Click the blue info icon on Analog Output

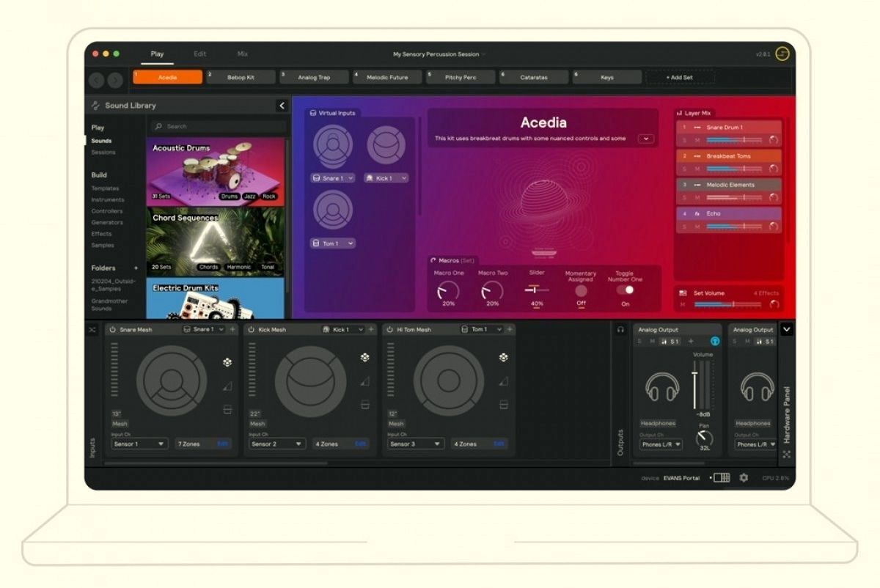pos(715,342)
